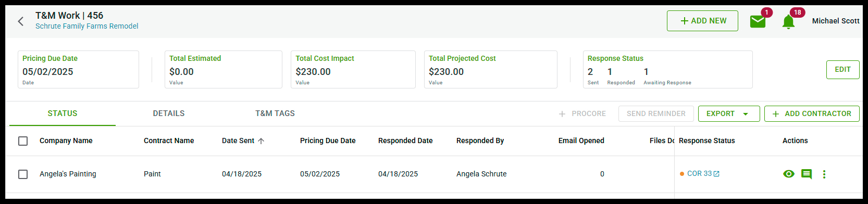Go back using the left chevron arrow
Viewport: 868px width, 204px height.
(21, 21)
